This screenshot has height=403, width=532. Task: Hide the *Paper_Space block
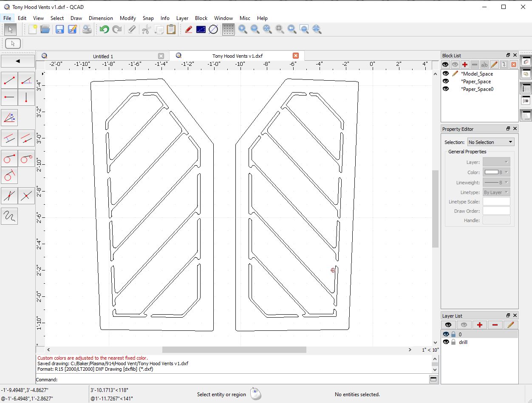coord(446,81)
